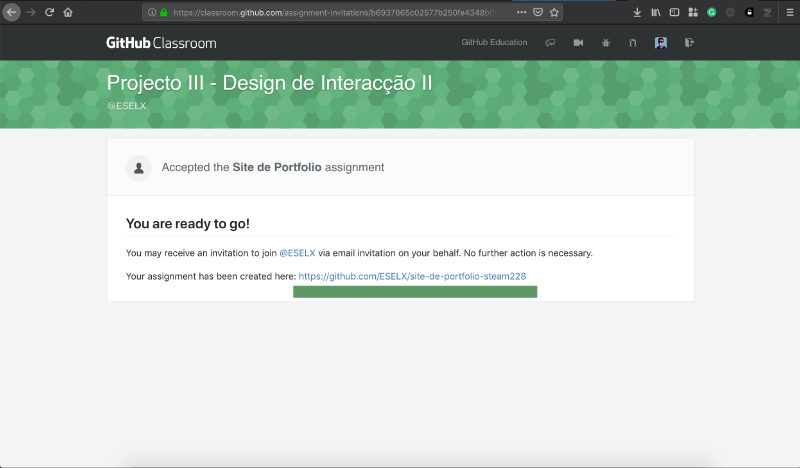
Task: Open the browser home page icon
Action: 68,12
